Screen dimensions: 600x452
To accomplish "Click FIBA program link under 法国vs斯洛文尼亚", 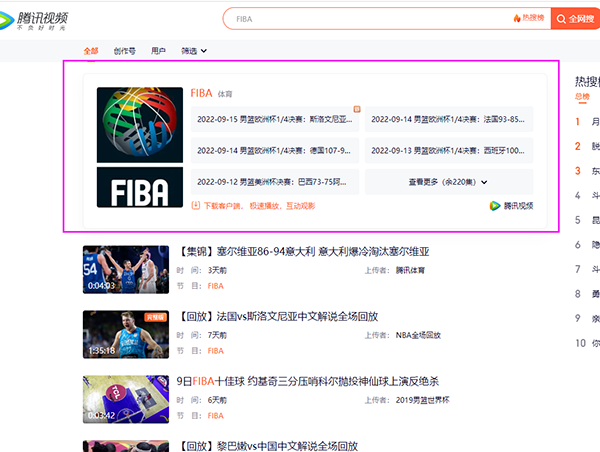I will [215, 351].
